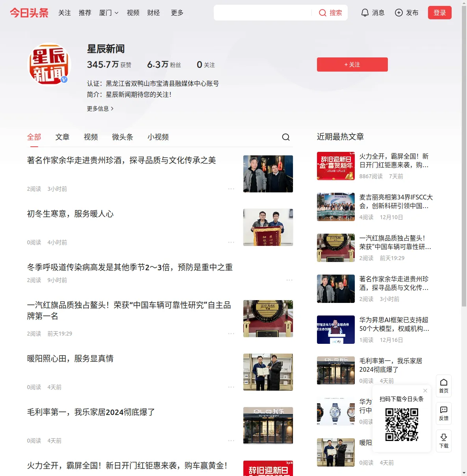
Task: Open 我乐家居 storefront thumbnail in feed
Action: click(268, 426)
